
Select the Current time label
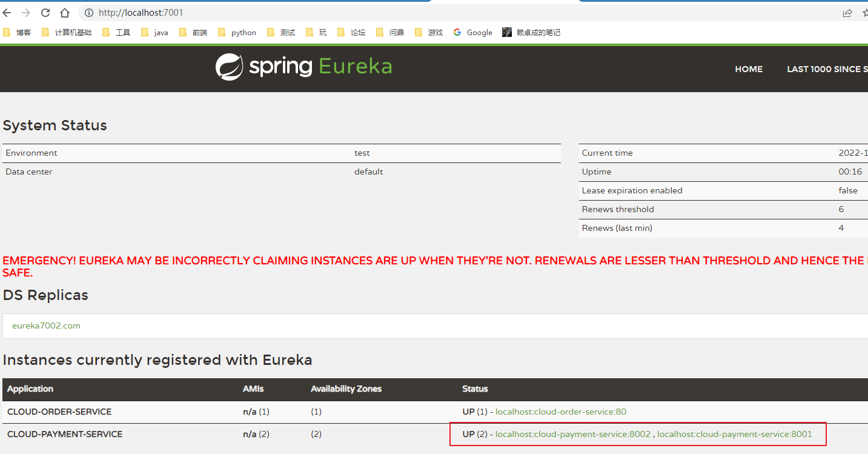pos(607,153)
